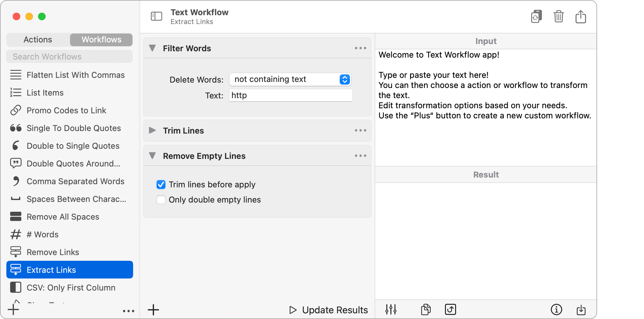Click the hash icon for # Words
Viewport: 644px width, 319px height.
(x=16, y=234)
